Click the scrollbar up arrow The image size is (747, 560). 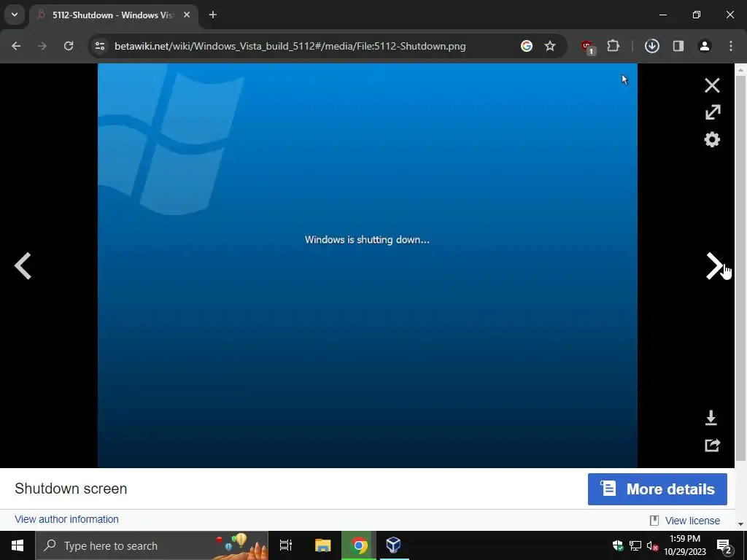(740, 70)
